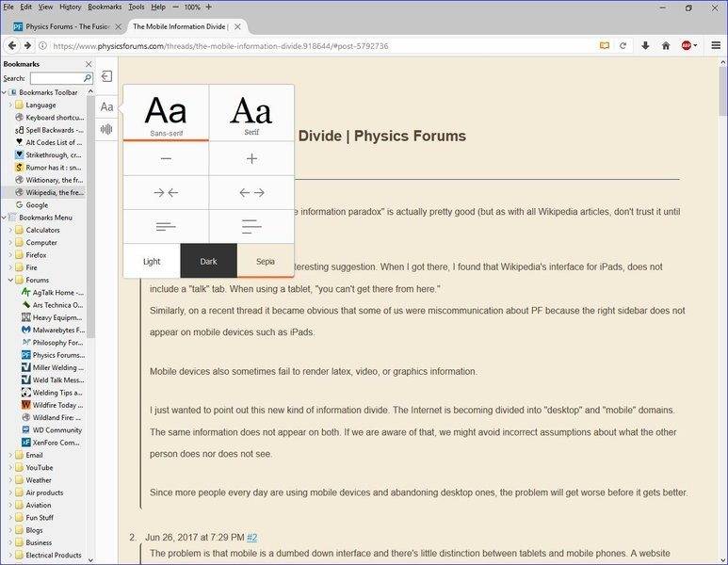Image resolution: width=728 pixels, height=565 pixels.
Task: Go back with the browser back arrow
Action: [x=12, y=45]
